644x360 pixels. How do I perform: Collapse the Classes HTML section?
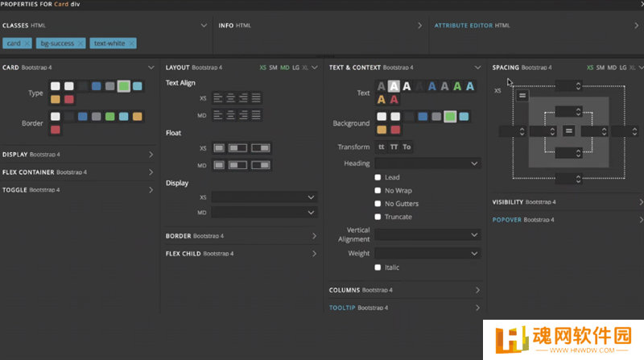click(204, 26)
